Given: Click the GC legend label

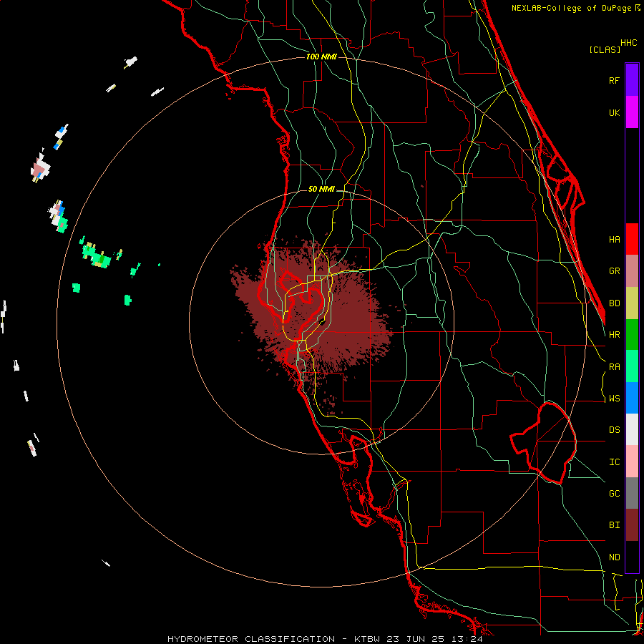Looking at the screenshot, I should (x=614, y=494).
